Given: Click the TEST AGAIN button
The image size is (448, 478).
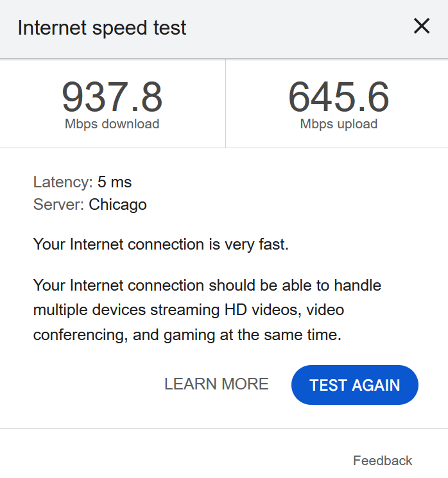Looking at the screenshot, I should pyautogui.click(x=354, y=385).
